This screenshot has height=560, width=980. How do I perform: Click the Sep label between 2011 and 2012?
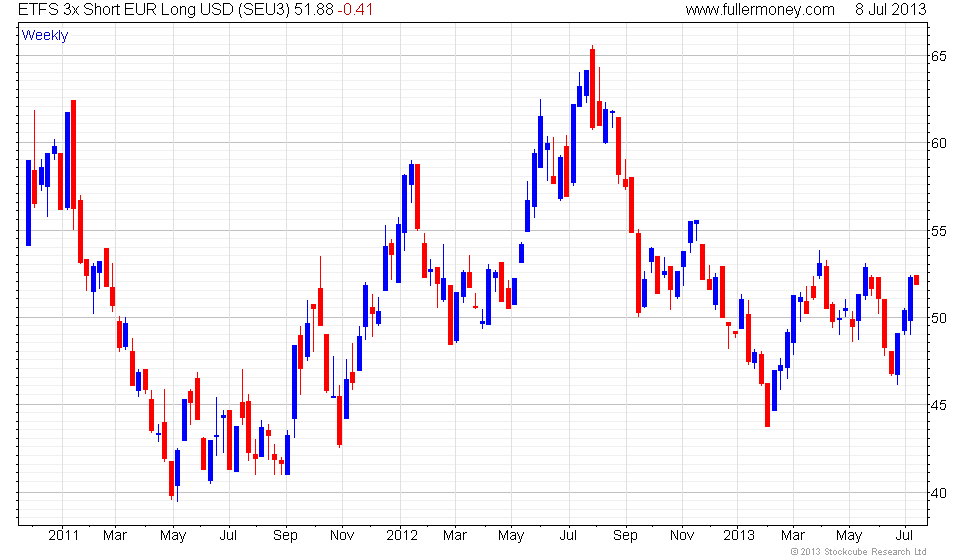[285, 536]
